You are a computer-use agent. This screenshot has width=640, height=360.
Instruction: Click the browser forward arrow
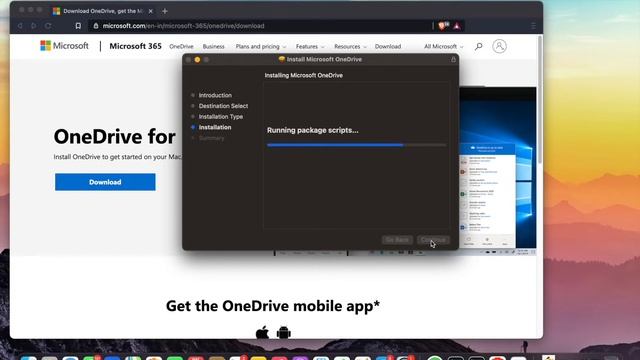33,26
